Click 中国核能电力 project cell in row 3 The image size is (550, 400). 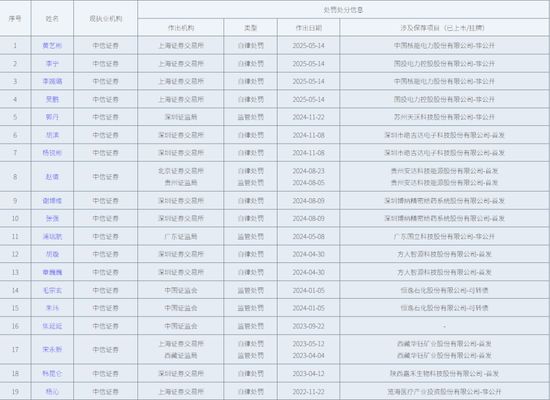[444, 81]
